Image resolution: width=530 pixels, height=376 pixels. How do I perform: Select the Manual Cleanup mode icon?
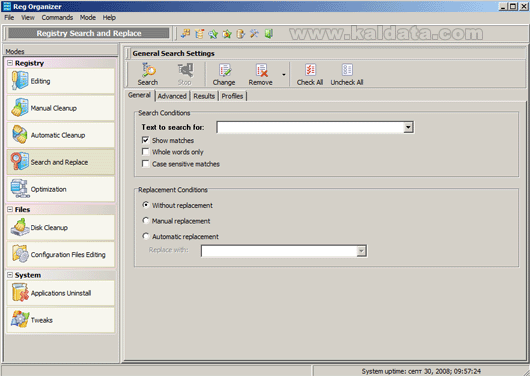point(20,108)
